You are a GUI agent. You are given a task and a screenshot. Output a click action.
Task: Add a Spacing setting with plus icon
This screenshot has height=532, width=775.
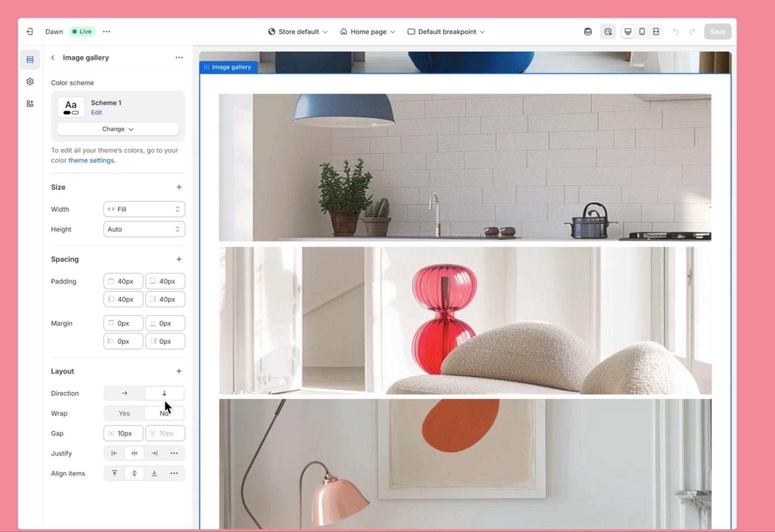[179, 259]
